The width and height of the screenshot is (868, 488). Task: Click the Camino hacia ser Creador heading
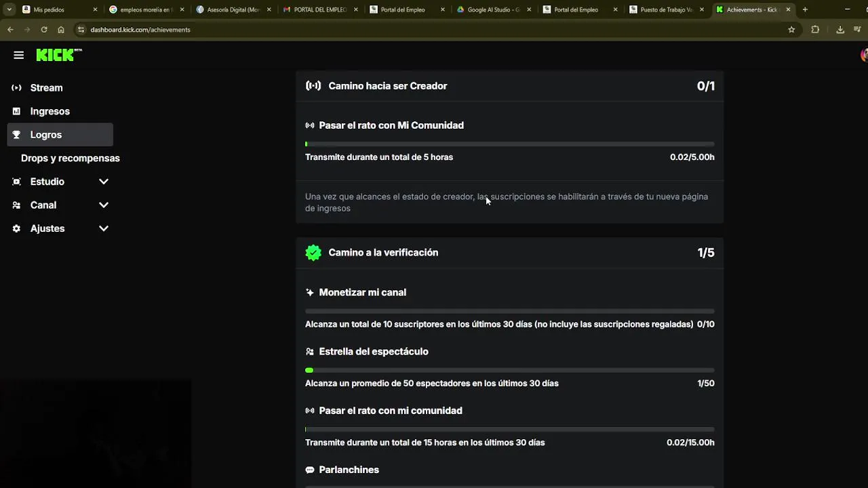tap(388, 86)
